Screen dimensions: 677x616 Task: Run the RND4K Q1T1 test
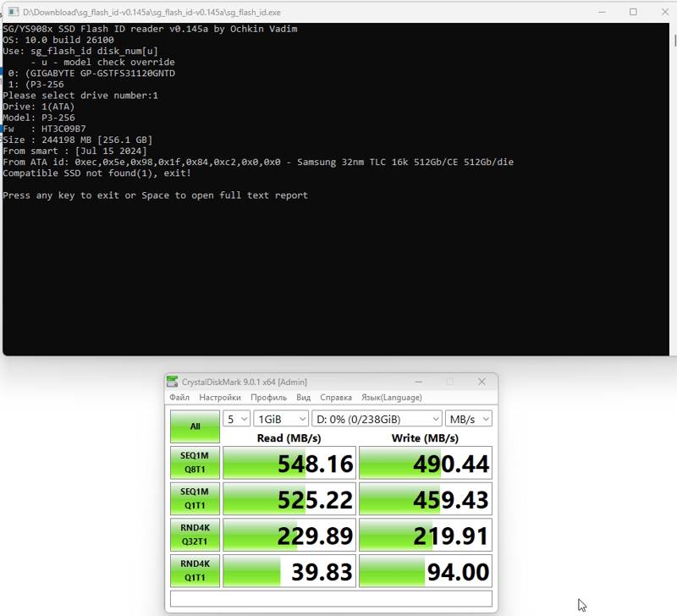pos(195,571)
